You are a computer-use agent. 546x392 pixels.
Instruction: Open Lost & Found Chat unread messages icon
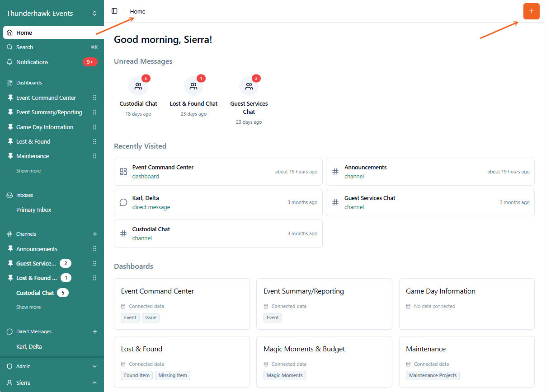point(193,86)
